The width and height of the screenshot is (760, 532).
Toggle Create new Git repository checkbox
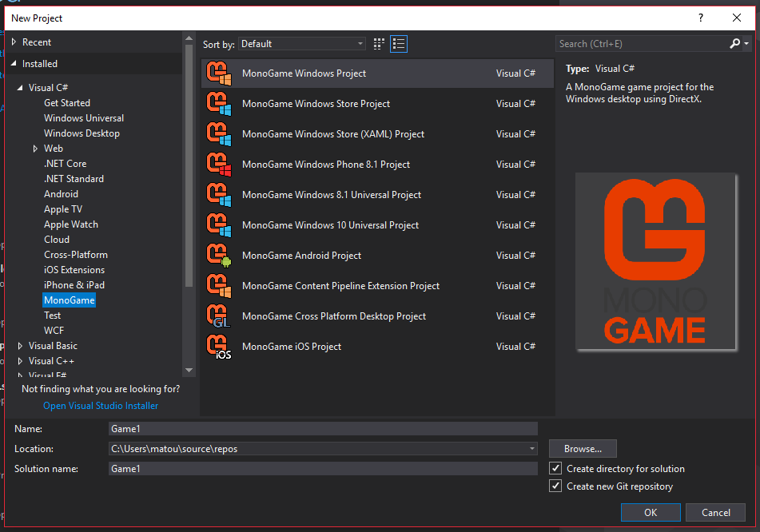click(x=556, y=486)
